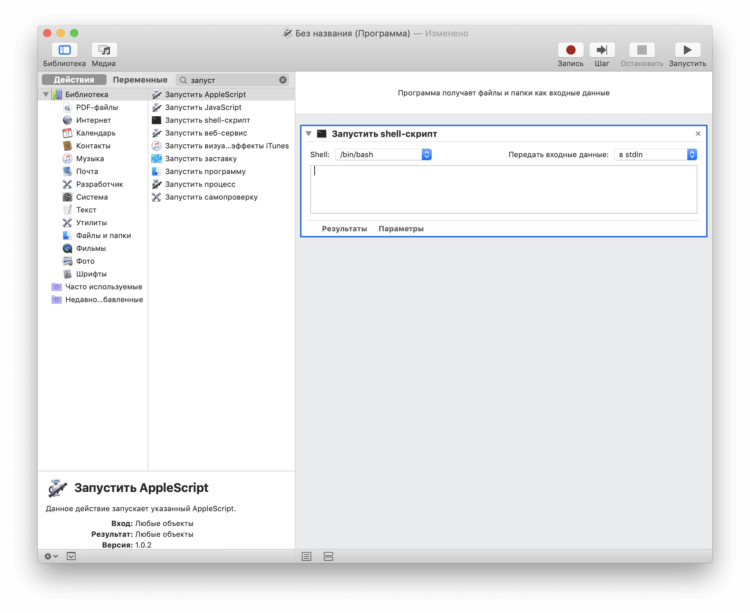Select Текст category
750x613 pixels.
(x=86, y=210)
